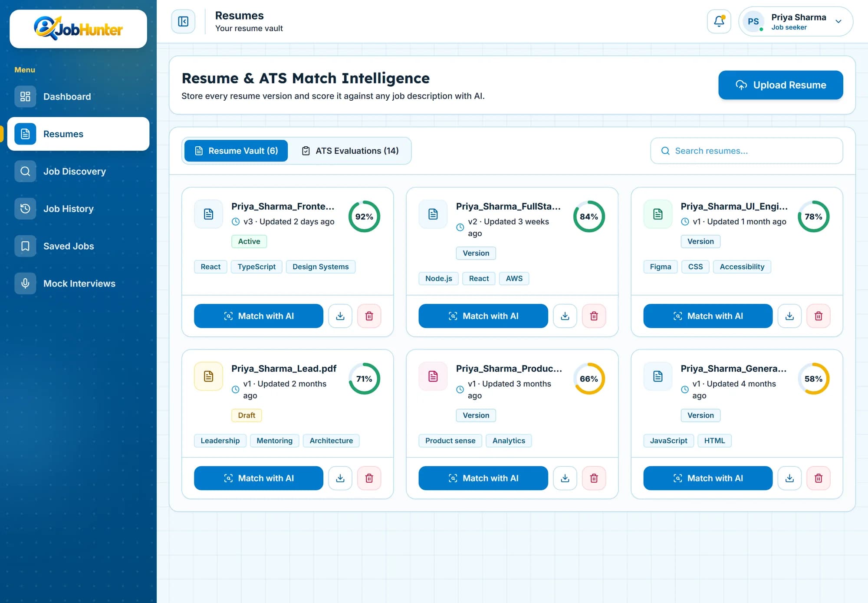The image size is (868, 603).
Task: Open Job History in the sidebar
Action: click(x=78, y=208)
